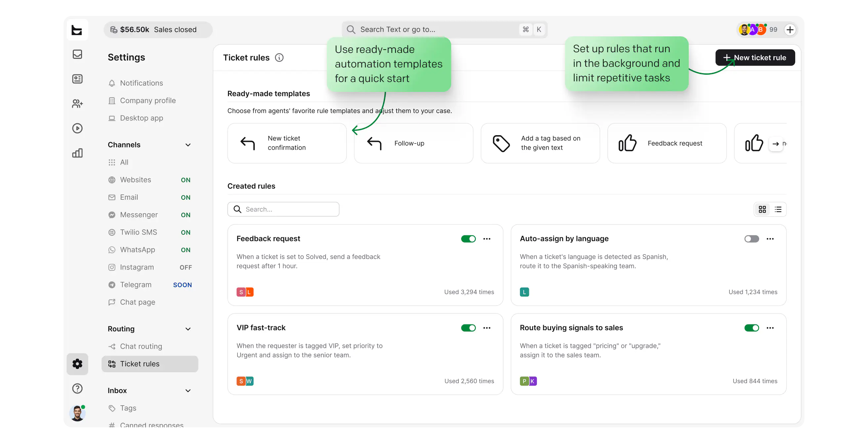Collapse the Inbox section
The width and height of the screenshot is (868, 443).
click(x=188, y=390)
